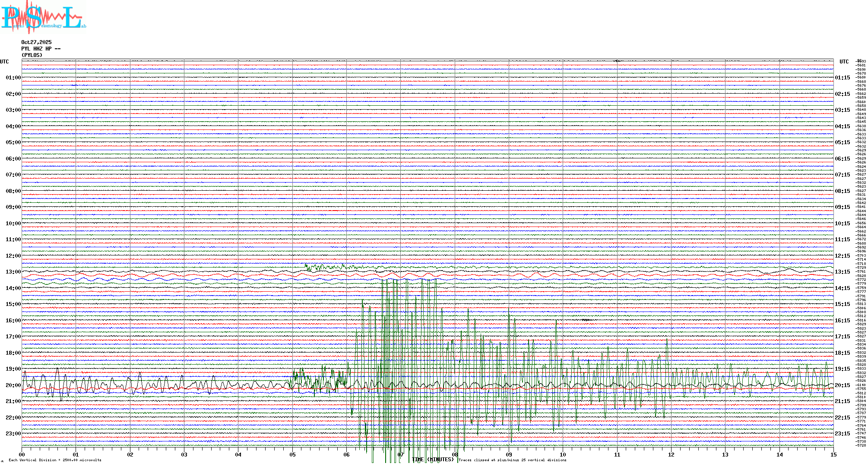Click the 23:15 label on right side
The width and height of the screenshot is (868, 466).
tap(842, 434)
